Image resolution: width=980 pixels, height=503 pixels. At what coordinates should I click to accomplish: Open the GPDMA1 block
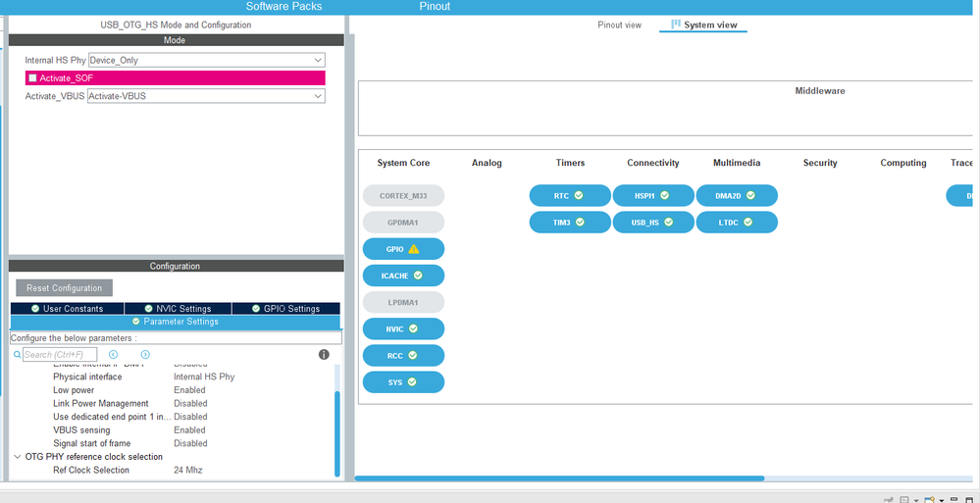click(403, 223)
